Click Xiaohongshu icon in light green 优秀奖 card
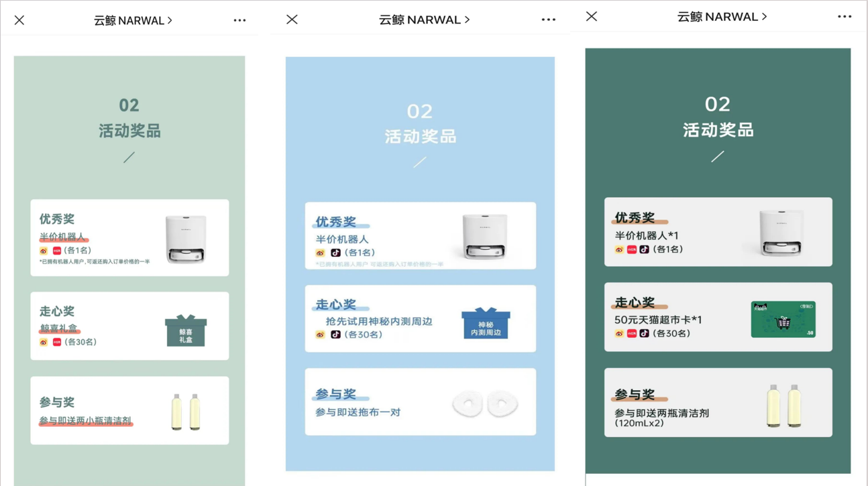The height and width of the screenshot is (486, 868). [x=57, y=251]
